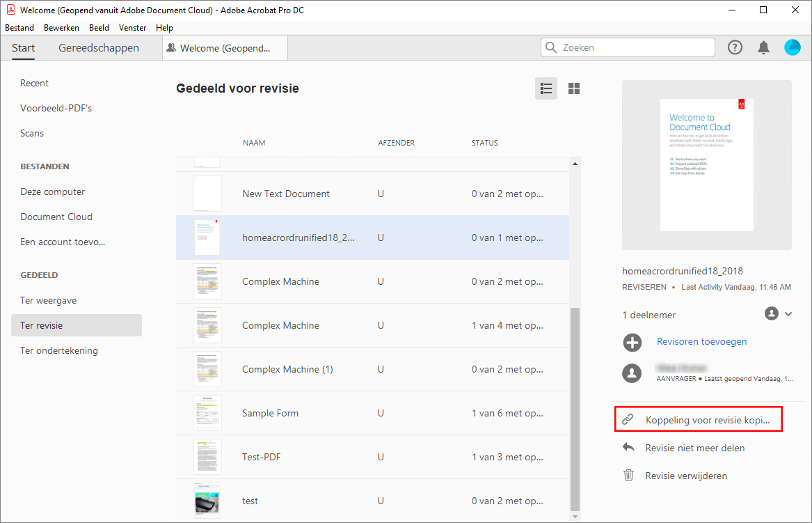
Task: Click the blue profile avatar icon
Action: tap(793, 47)
